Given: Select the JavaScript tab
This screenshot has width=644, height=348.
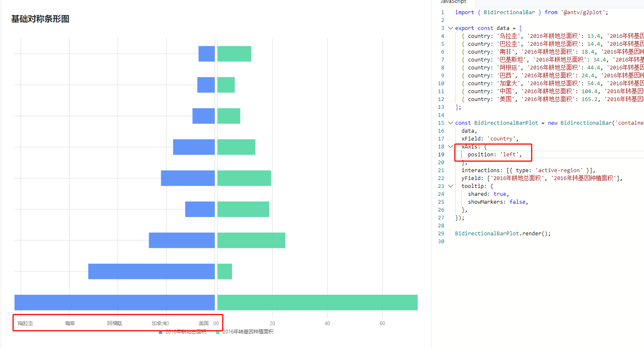Looking at the screenshot, I should tap(453, 2).
